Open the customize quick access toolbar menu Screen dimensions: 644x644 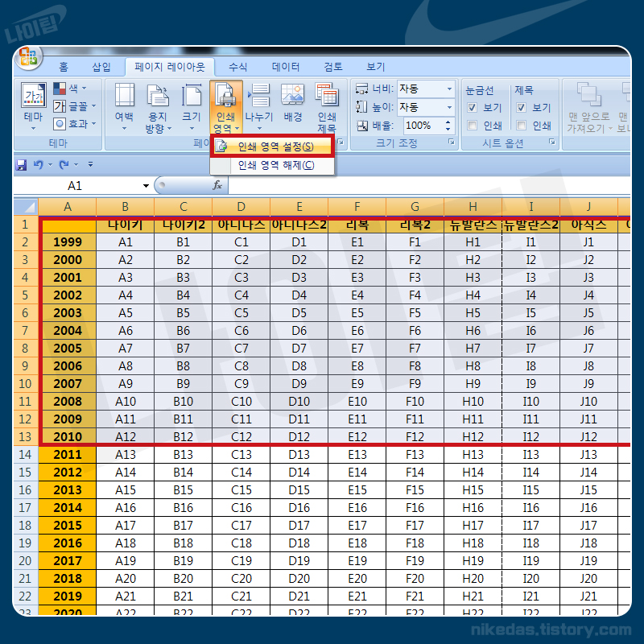click(x=90, y=165)
